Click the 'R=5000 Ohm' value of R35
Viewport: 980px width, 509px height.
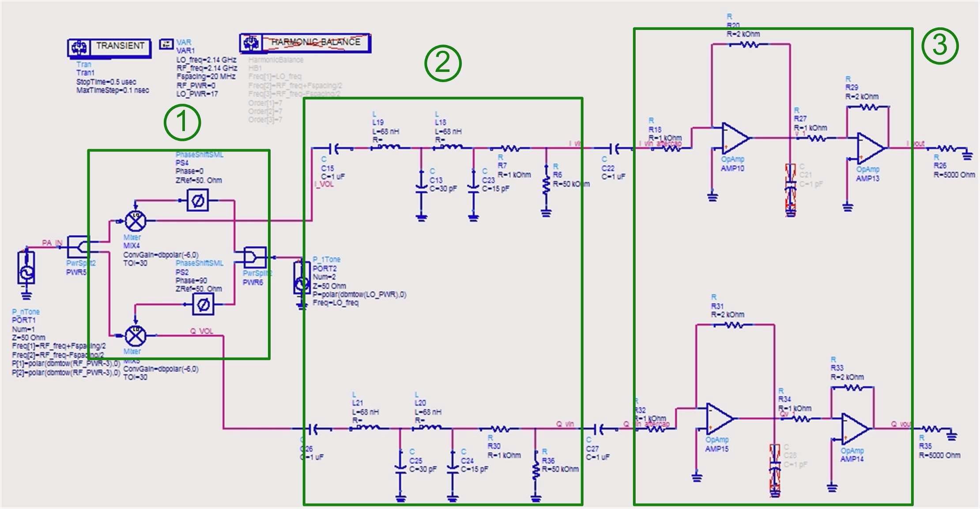click(x=939, y=455)
